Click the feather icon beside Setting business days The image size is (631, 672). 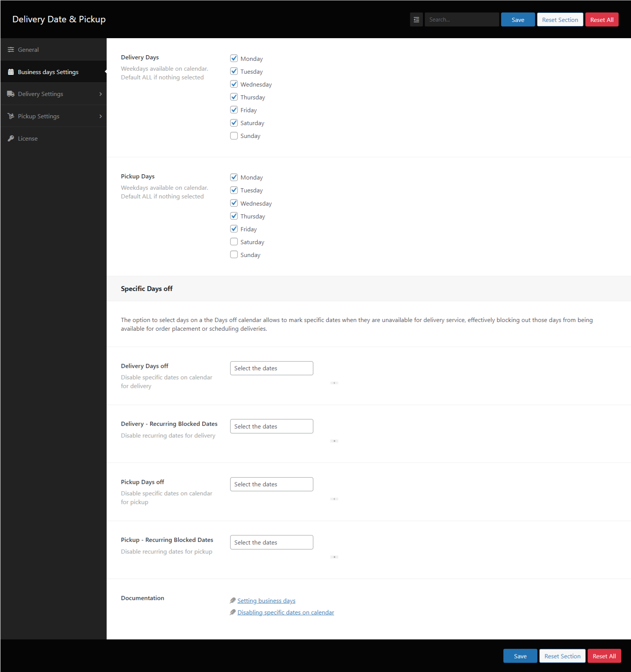(233, 600)
